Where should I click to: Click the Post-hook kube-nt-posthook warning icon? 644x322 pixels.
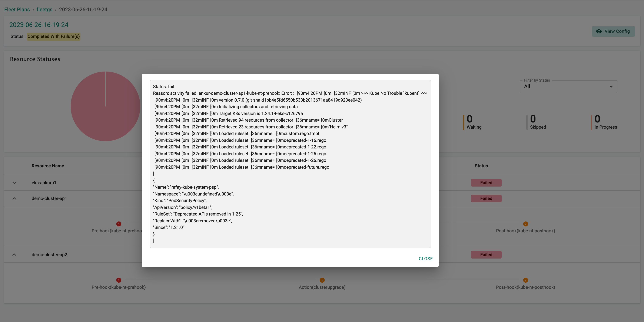pyautogui.click(x=526, y=223)
